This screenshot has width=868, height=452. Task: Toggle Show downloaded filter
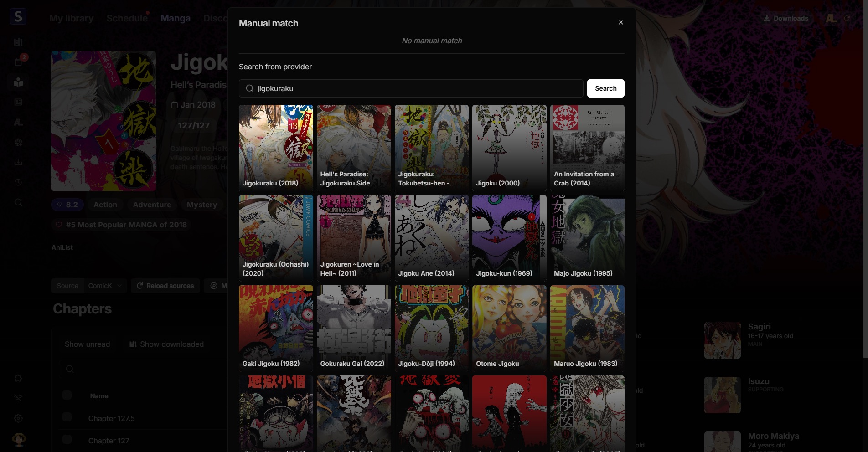[166, 344]
